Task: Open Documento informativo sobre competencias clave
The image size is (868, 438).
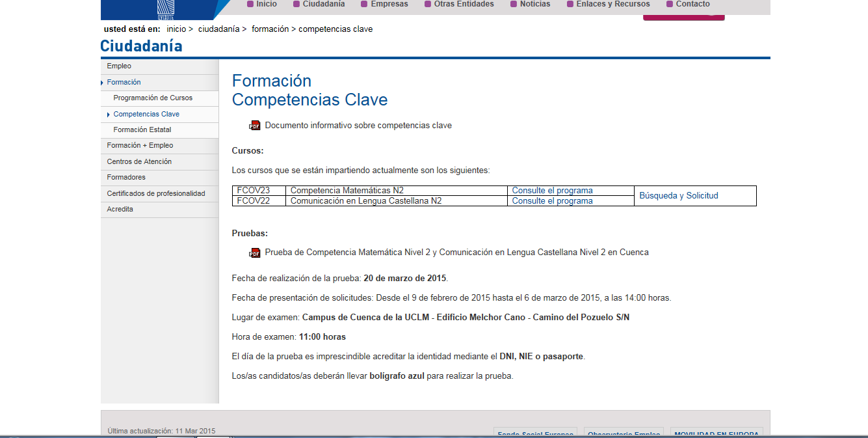Action: point(358,126)
